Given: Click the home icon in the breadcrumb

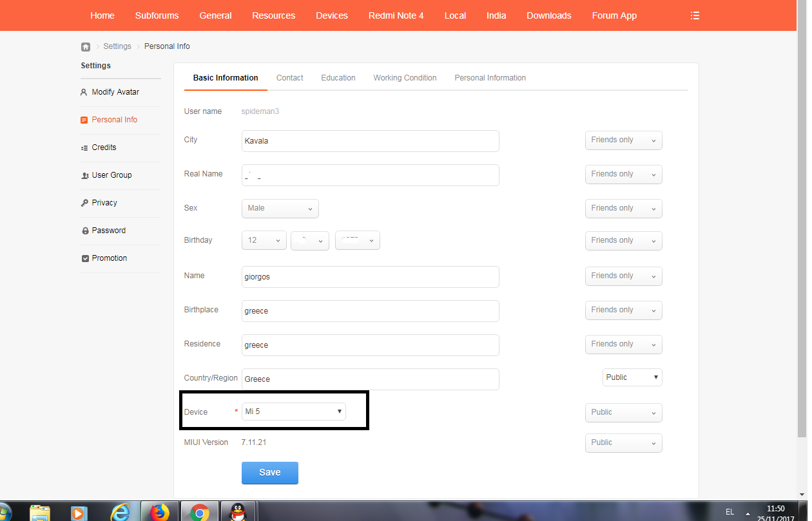Looking at the screenshot, I should click(86, 47).
